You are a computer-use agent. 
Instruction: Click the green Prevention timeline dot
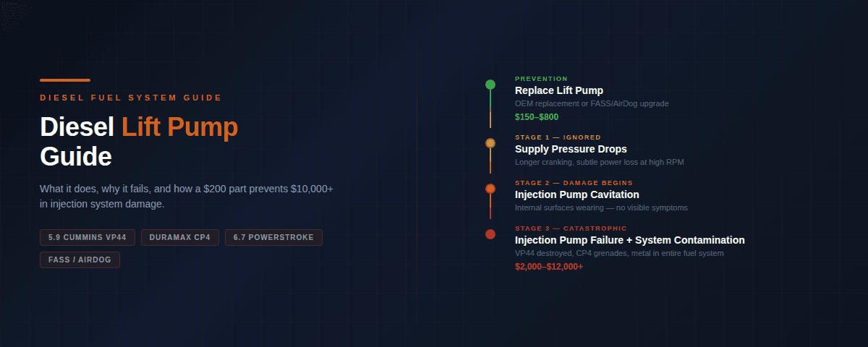click(490, 85)
